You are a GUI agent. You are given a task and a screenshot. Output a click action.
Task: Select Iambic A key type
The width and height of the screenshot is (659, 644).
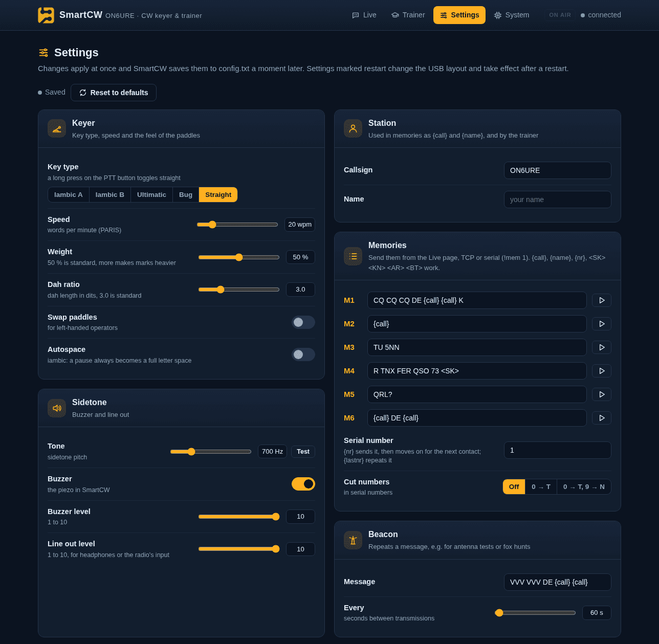click(x=69, y=195)
